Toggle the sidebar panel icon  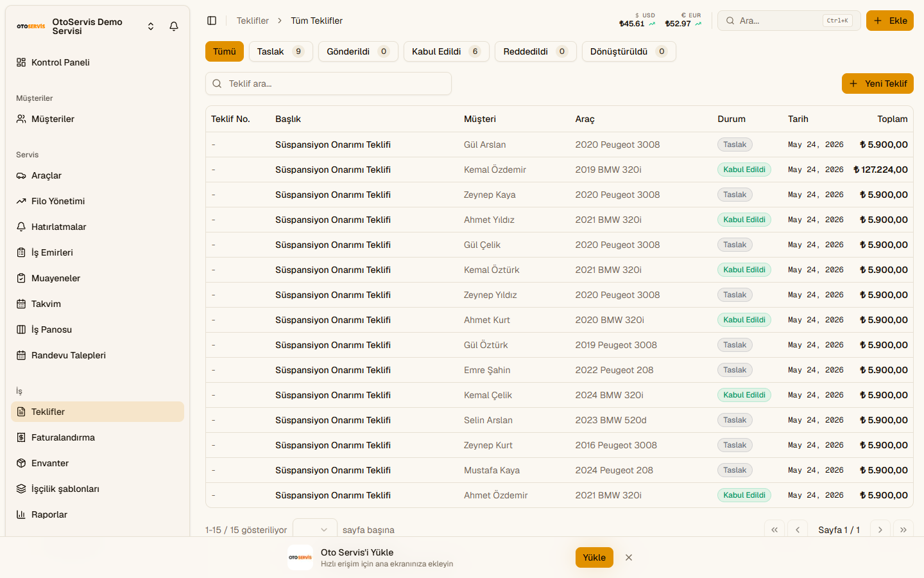(212, 21)
